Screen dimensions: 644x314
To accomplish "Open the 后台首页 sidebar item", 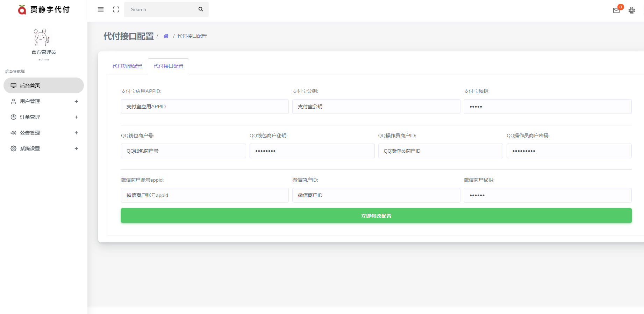I will 44,86.
